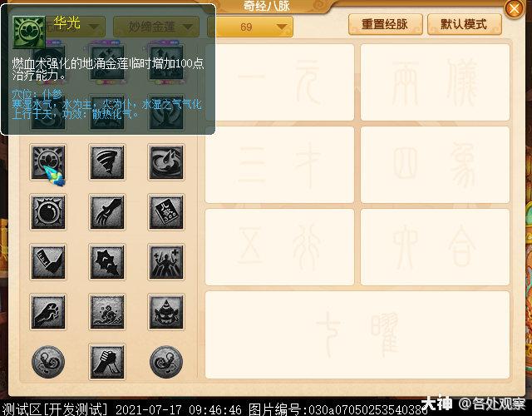Screen dimensions: 532x416
Task: Click the healing figure with crosses icon
Action: tap(166, 262)
